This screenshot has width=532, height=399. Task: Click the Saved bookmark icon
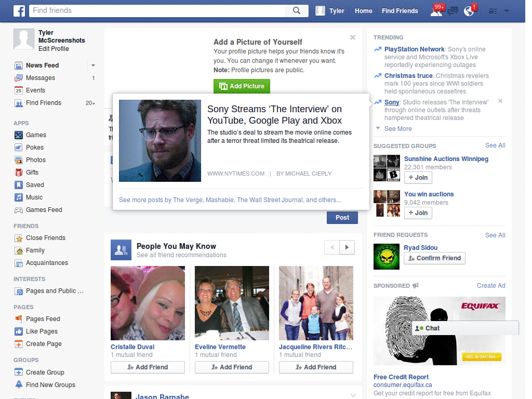tap(19, 185)
